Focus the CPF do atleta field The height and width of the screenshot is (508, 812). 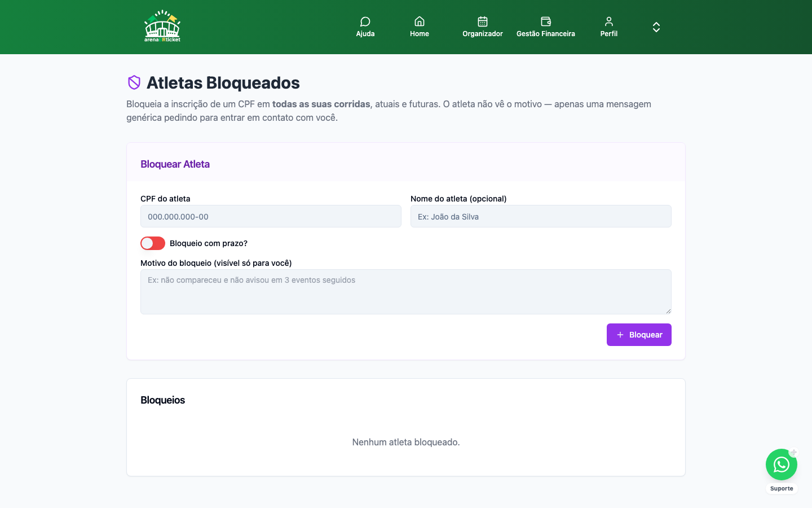point(271,216)
